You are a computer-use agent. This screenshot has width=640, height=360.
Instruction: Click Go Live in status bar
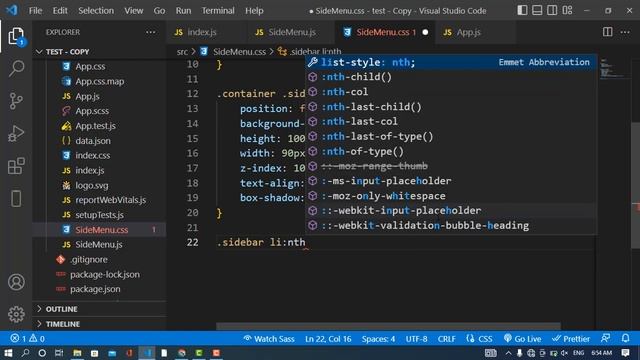click(x=522, y=339)
